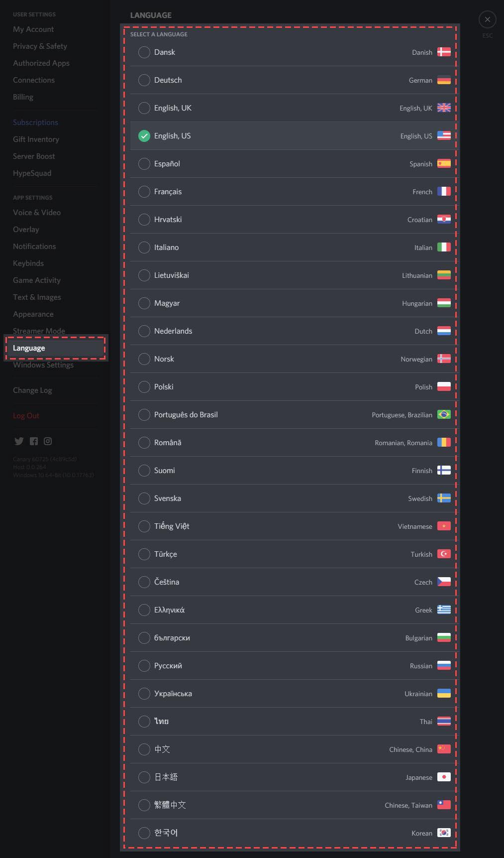
Task: Click the Japanese flag icon
Action: coord(444,777)
